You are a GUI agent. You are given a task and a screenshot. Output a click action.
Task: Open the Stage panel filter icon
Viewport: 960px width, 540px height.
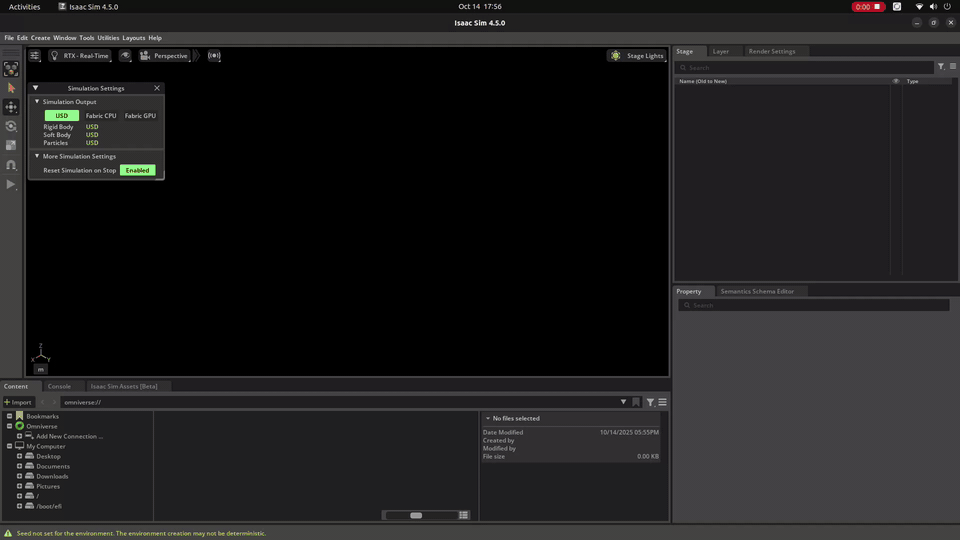pyautogui.click(x=940, y=67)
